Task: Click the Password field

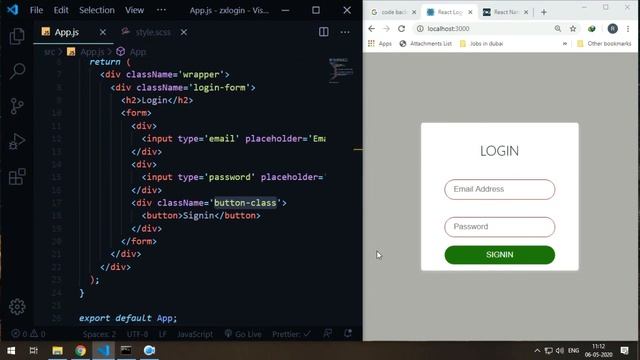Action: click(500, 227)
